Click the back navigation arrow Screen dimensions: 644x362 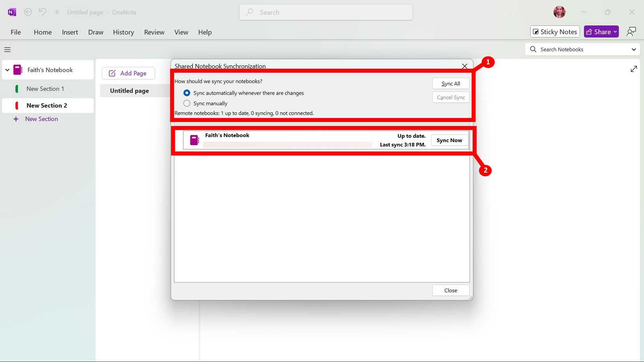click(x=28, y=12)
